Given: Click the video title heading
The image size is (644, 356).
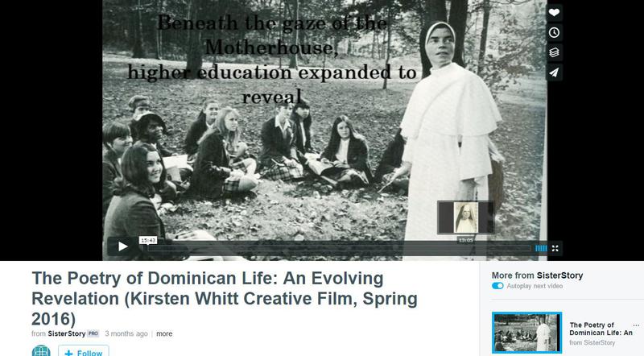Looking at the screenshot, I should (x=225, y=299).
